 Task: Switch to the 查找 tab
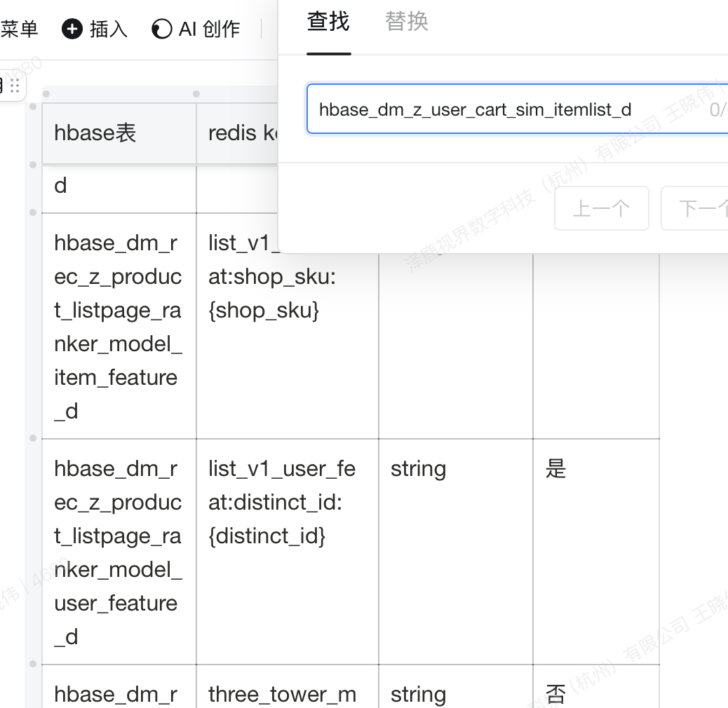pos(328,21)
